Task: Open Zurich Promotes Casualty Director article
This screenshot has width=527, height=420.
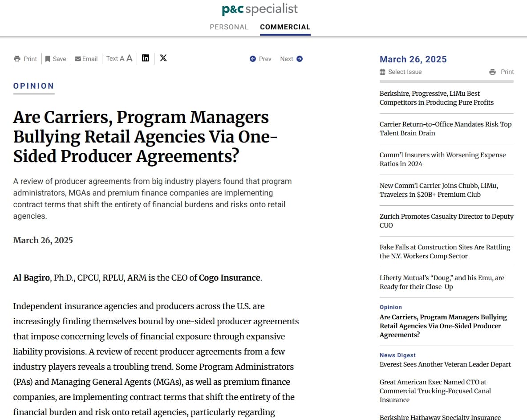Action: (x=446, y=221)
